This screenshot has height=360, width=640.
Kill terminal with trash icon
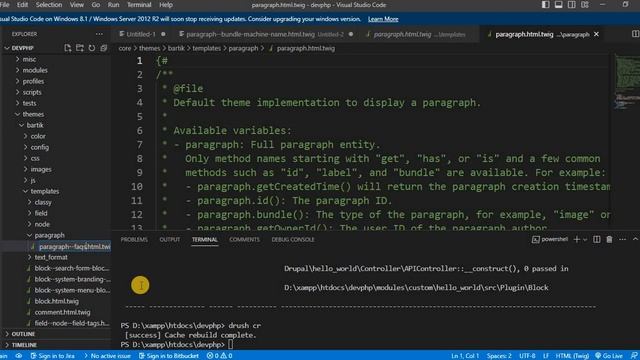point(609,240)
